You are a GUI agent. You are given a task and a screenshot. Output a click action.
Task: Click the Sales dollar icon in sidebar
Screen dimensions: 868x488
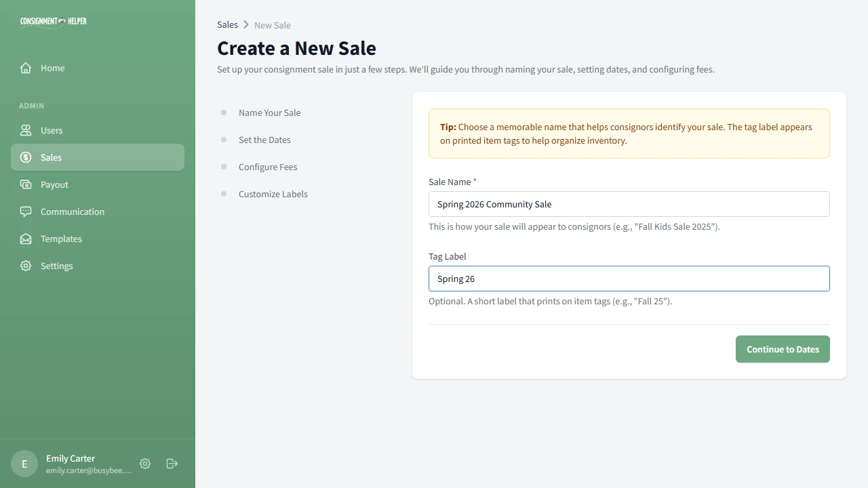click(x=25, y=157)
